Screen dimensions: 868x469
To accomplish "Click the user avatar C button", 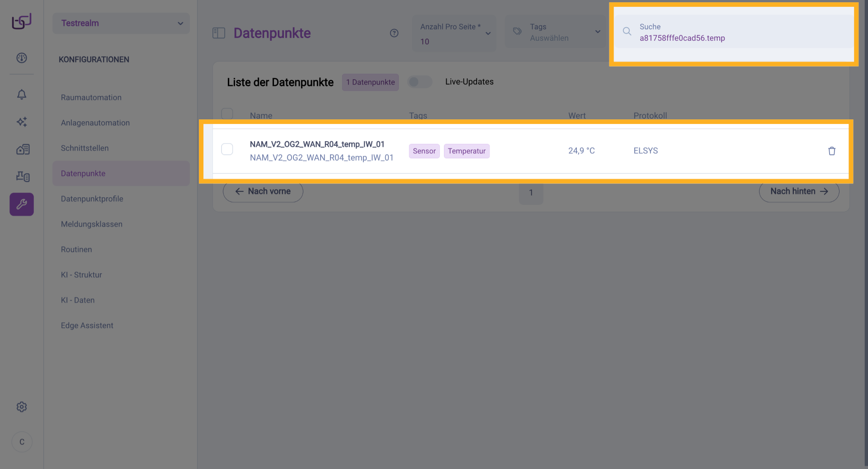I will pos(22,442).
